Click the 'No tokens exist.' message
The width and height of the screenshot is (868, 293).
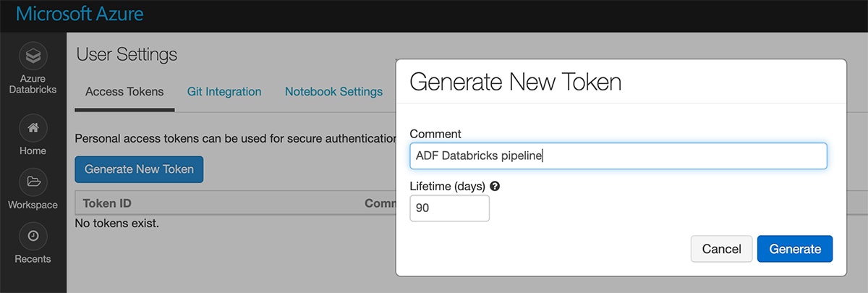[x=117, y=223]
